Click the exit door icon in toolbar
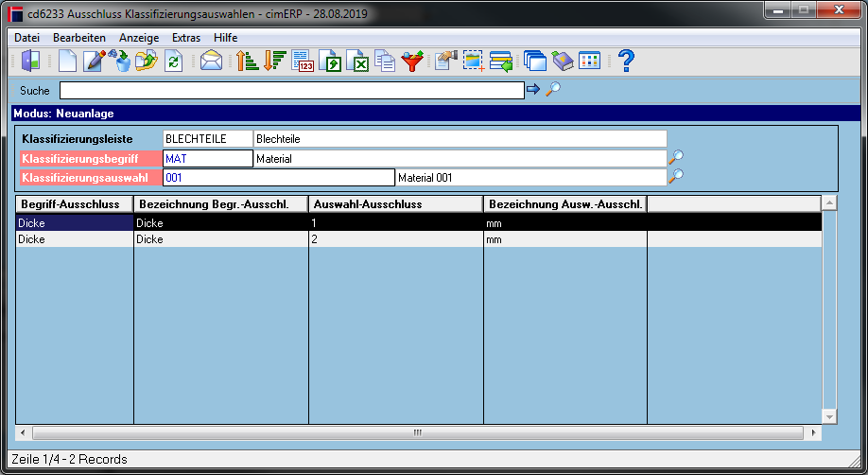The width and height of the screenshot is (868, 475). pyautogui.click(x=31, y=61)
